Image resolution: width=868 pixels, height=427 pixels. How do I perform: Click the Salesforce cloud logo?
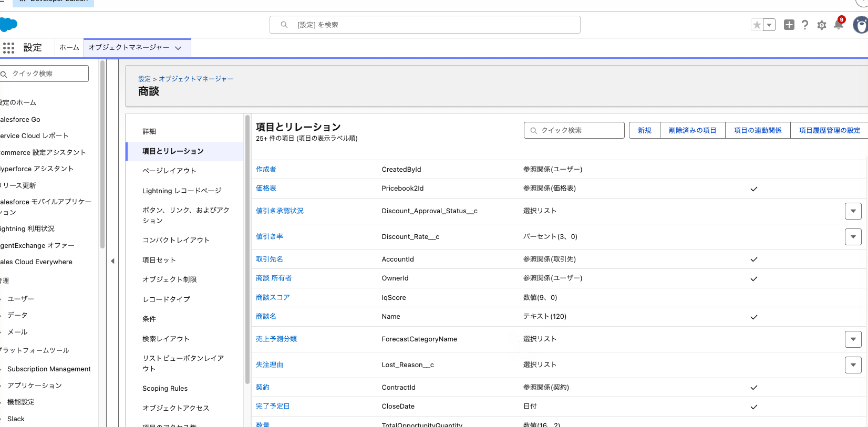[8, 25]
